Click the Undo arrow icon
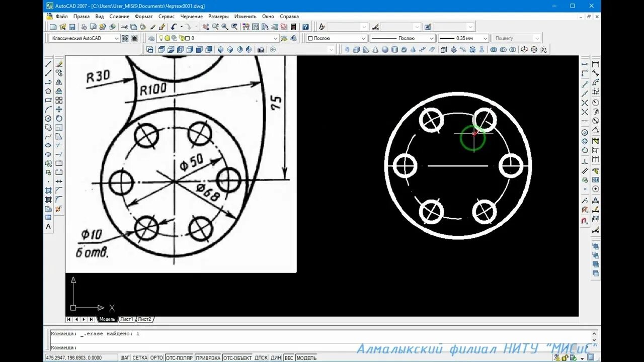Viewport: 644px width, 362px height. point(173,27)
